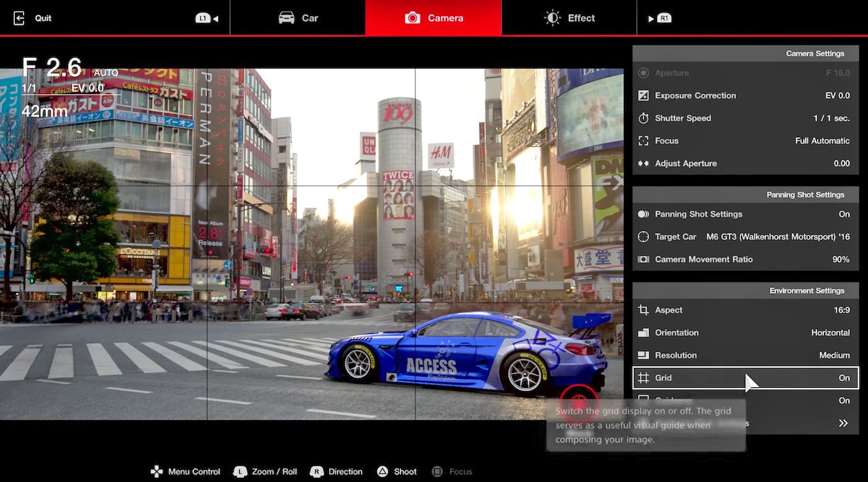Image resolution: width=868 pixels, height=482 pixels.
Task: Toggle the Orientation Horizontal setting
Action: (x=830, y=333)
